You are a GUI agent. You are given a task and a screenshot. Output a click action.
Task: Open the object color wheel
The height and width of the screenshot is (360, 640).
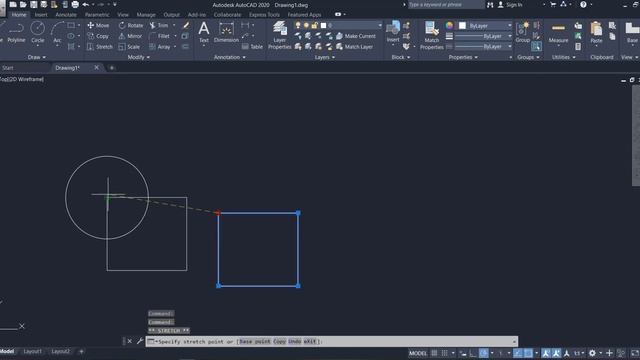coord(449,25)
